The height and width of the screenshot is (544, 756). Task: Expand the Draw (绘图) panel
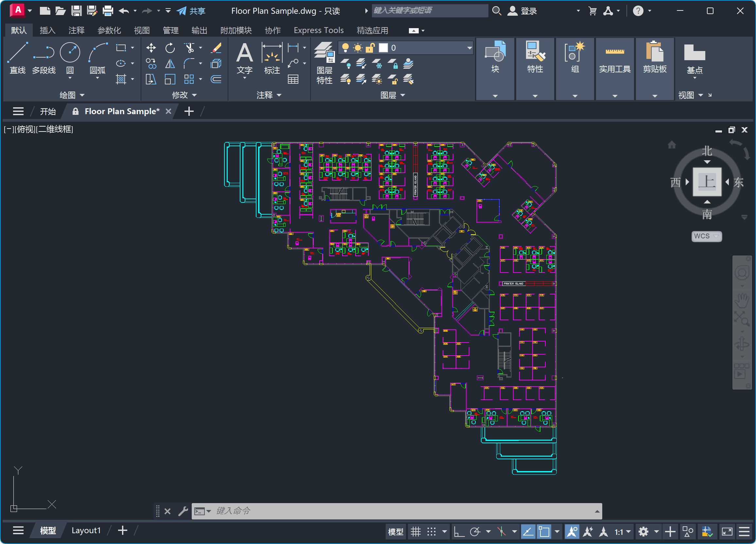tap(72, 95)
